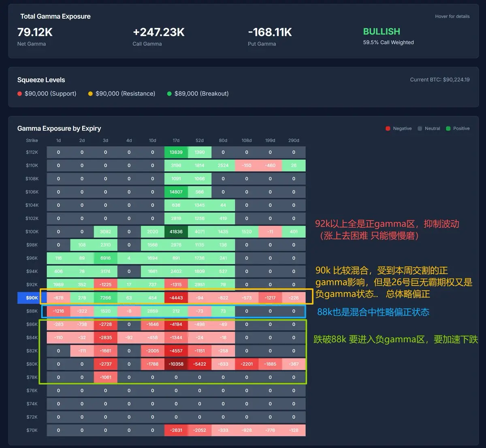Click the -2631 cell in $70K row

click(x=176, y=430)
